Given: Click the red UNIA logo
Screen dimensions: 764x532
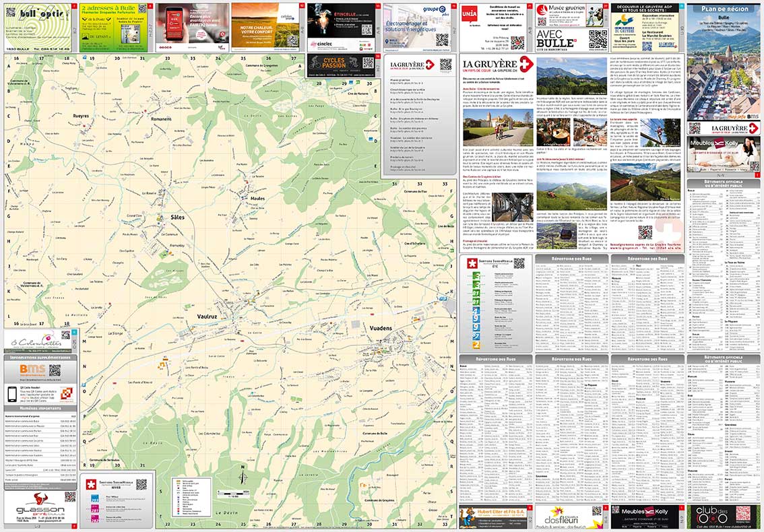Looking at the screenshot, I should pos(469,14).
